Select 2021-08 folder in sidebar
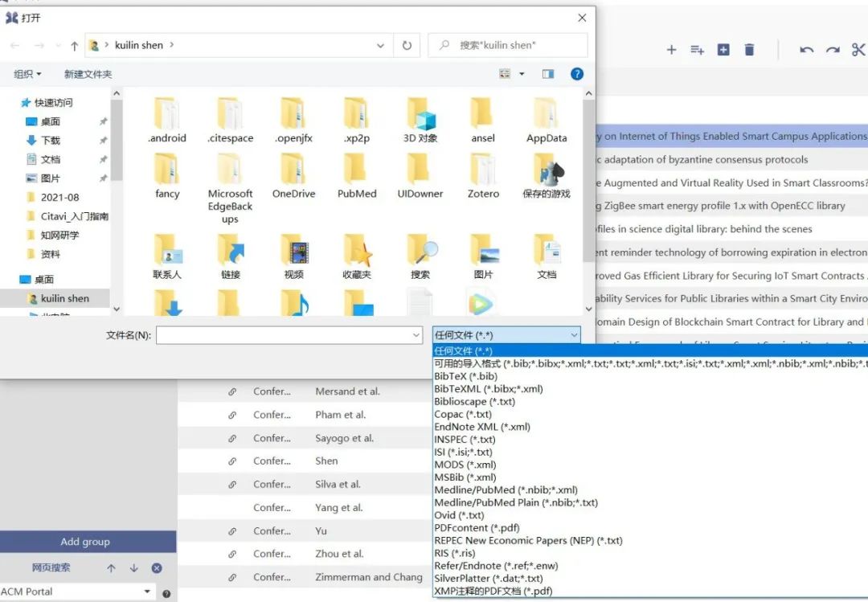Image resolution: width=868 pixels, height=602 pixels. point(59,197)
